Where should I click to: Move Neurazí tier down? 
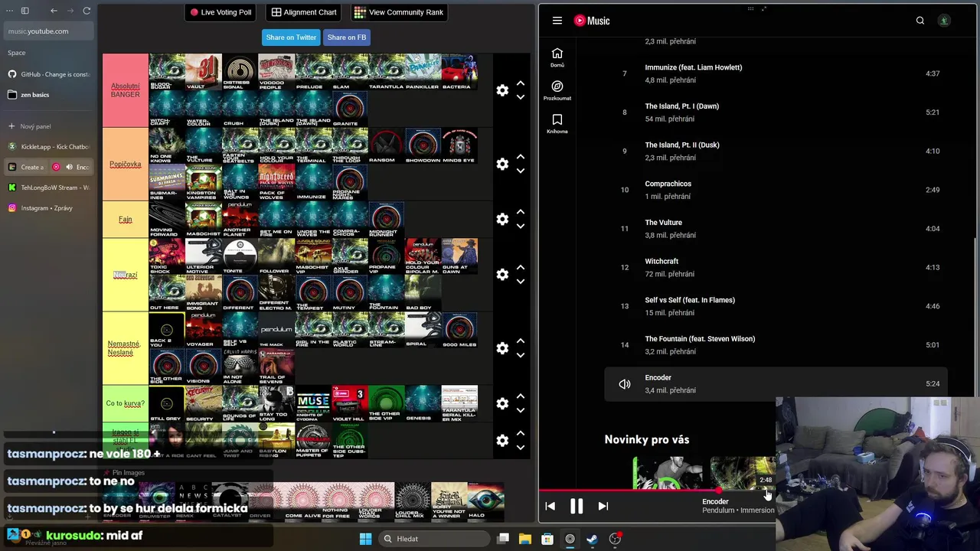[x=521, y=281]
